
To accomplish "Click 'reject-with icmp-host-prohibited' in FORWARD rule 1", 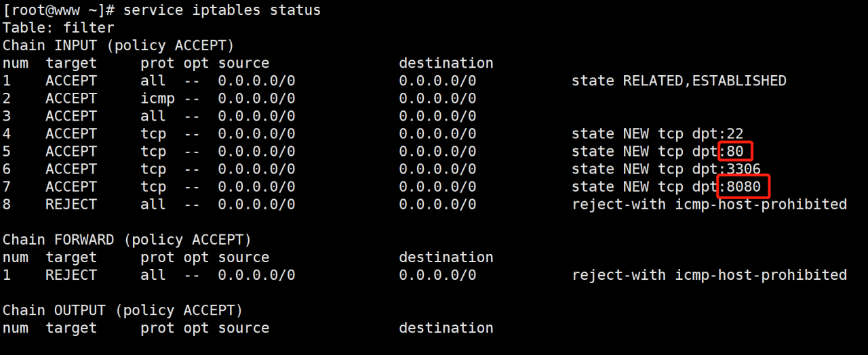I will 709,275.
